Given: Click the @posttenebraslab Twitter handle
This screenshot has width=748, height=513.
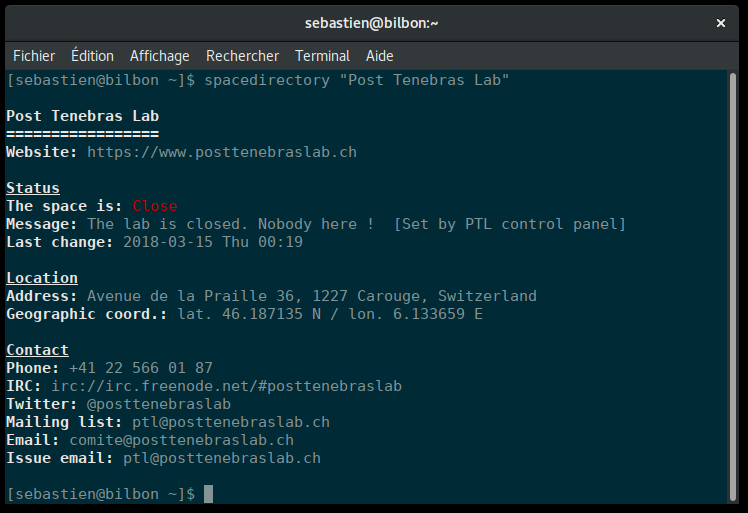Looking at the screenshot, I should (159, 404).
